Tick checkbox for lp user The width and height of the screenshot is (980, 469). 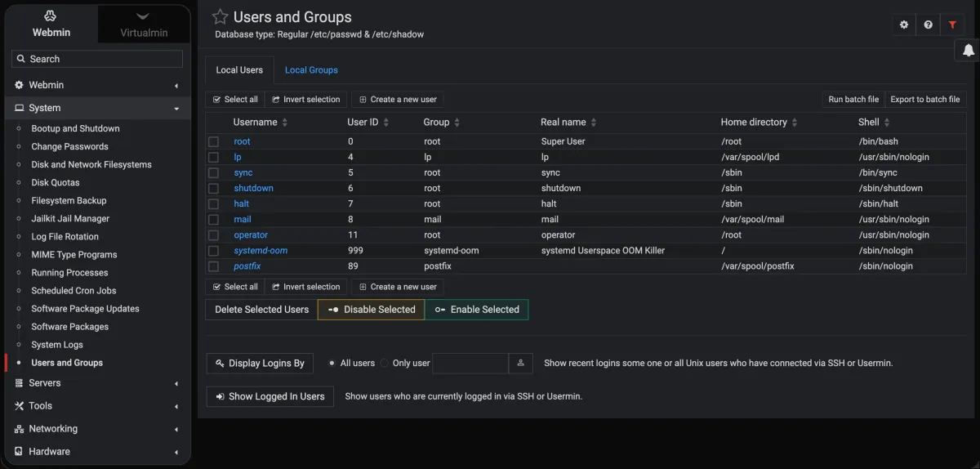pos(213,158)
